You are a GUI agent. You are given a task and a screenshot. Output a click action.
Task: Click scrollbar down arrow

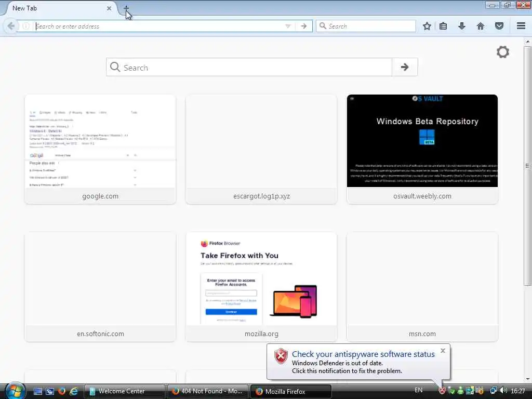(x=527, y=379)
